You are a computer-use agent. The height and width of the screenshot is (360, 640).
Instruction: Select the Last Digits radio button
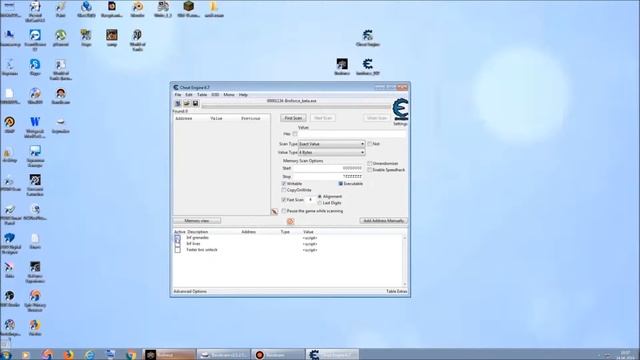[320, 203]
